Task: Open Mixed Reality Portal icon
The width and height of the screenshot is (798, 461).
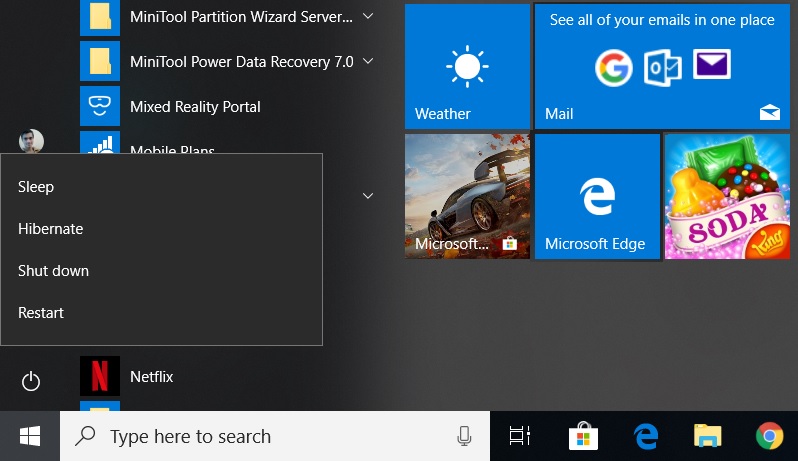Action: 100,106
